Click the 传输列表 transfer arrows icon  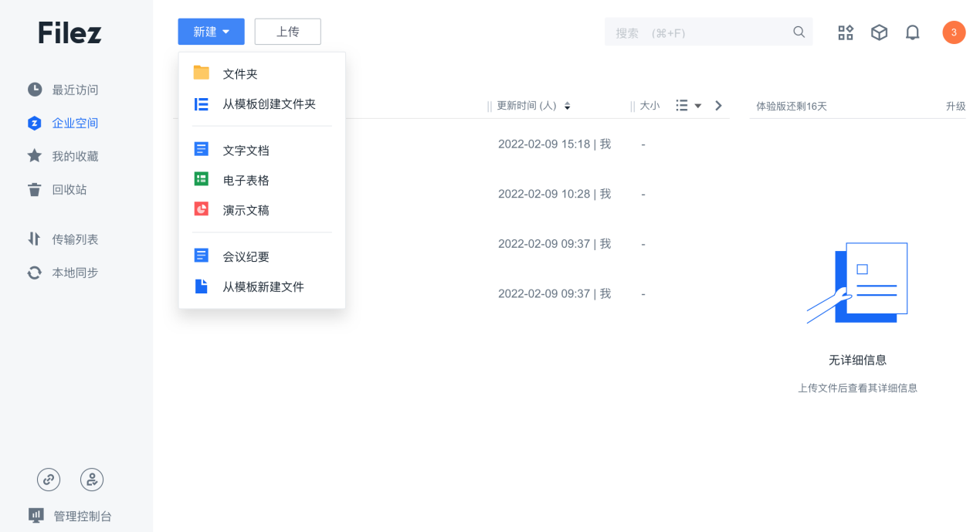[34, 239]
